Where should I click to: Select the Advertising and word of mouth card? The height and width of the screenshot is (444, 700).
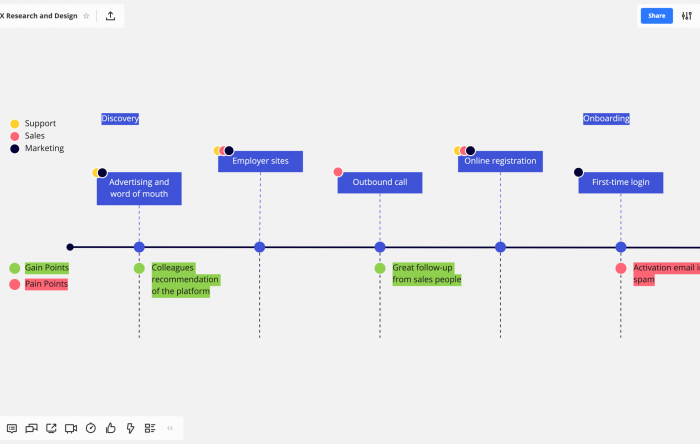pyautogui.click(x=139, y=188)
